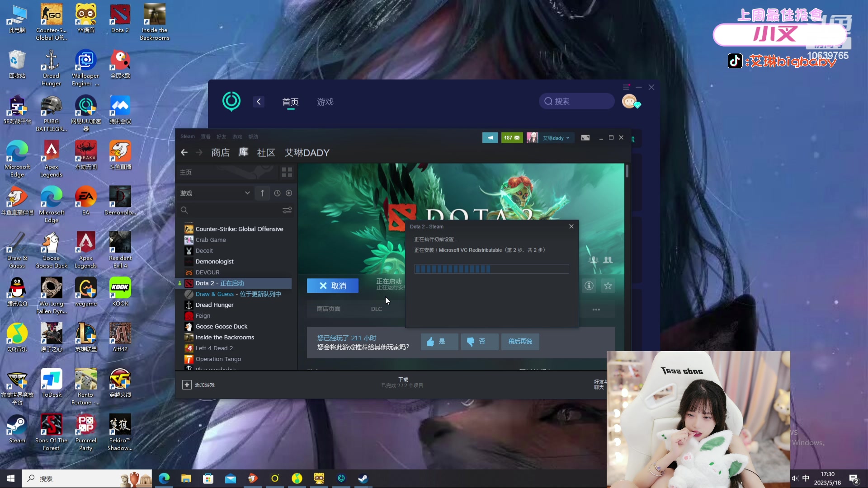Viewport: 868px width, 488px height.
Task: Open the EA app desktop icon
Action: [x=85, y=201]
